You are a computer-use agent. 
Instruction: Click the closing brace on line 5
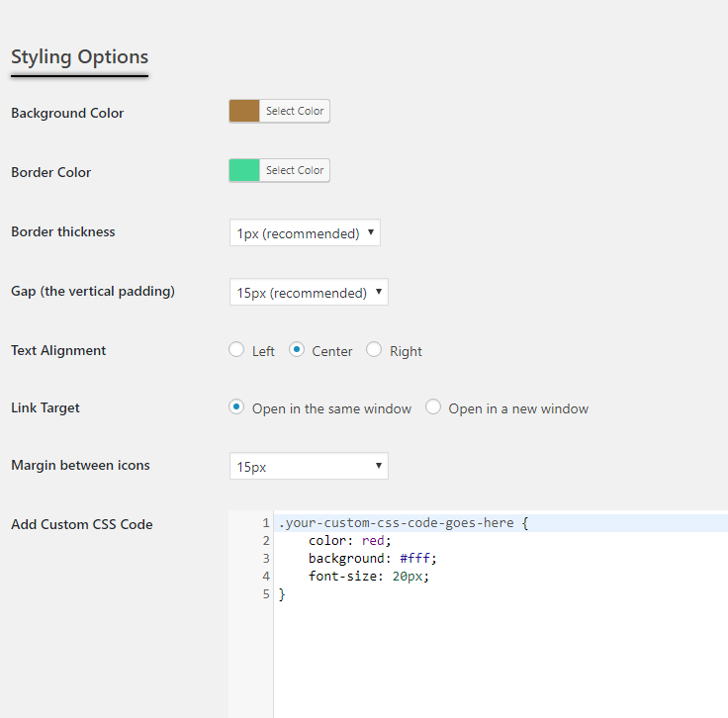click(x=282, y=594)
